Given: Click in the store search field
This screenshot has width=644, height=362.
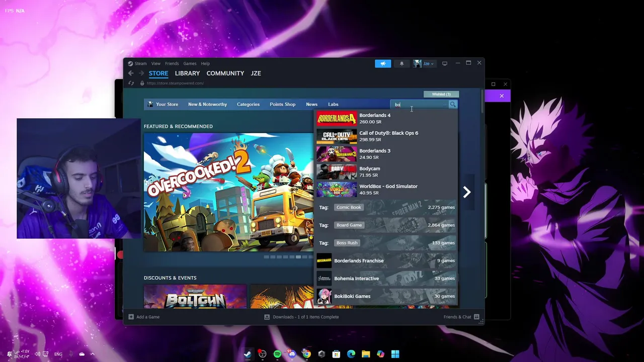Looking at the screenshot, I should [x=420, y=105].
